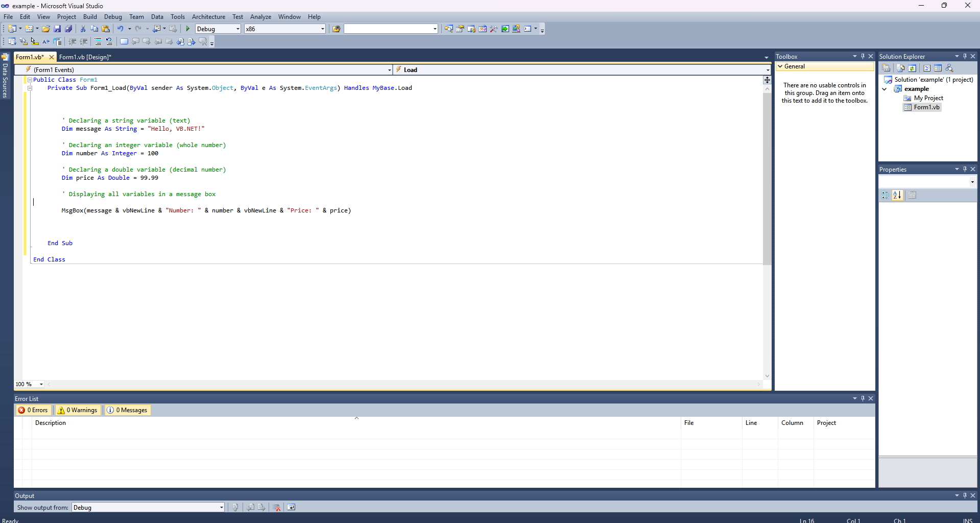Click the Start Debugging green arrow icon
Screen dimensions: 980x523
pyautogui.click(x=188, y=29)
